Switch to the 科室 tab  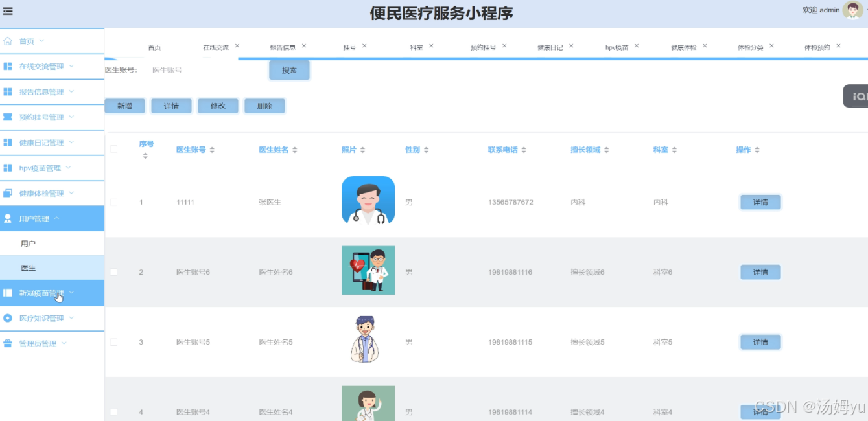click(x=417, y=48)
